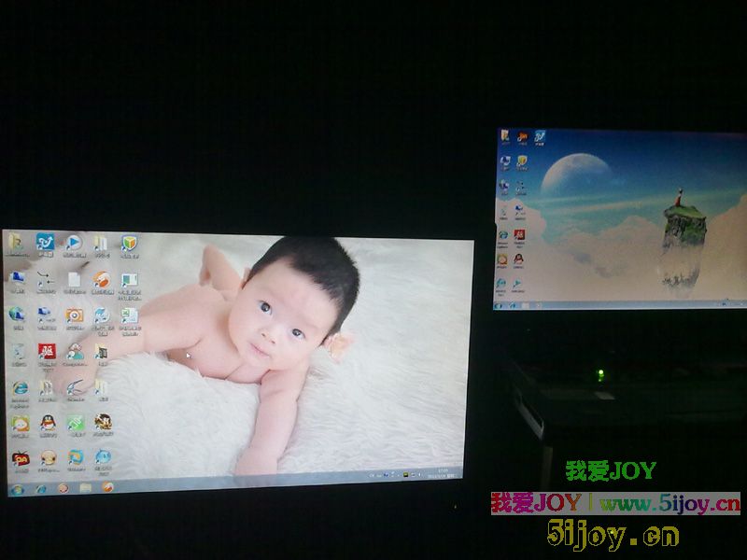Open the Network globe icon on baby-wallpaper desktop
Image resolution: width=747 pixels, height=560 pixels.
[x=17, y=314]
